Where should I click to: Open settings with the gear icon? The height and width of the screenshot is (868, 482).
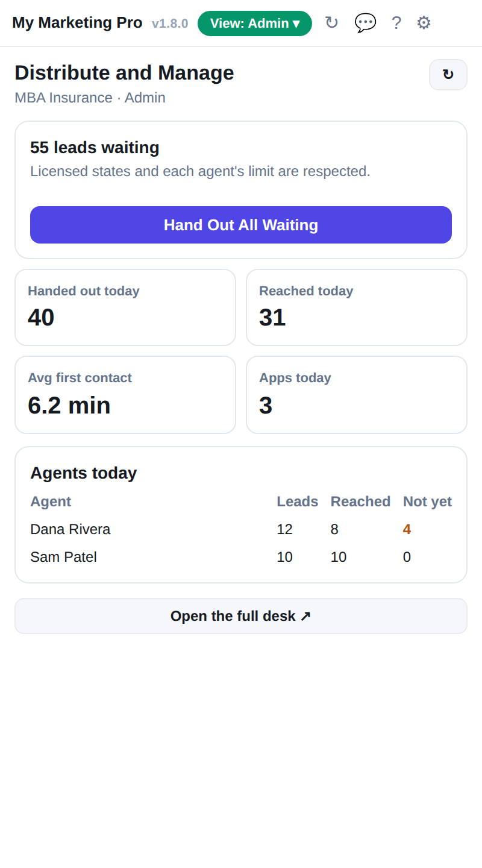click(x=424, y=23)
